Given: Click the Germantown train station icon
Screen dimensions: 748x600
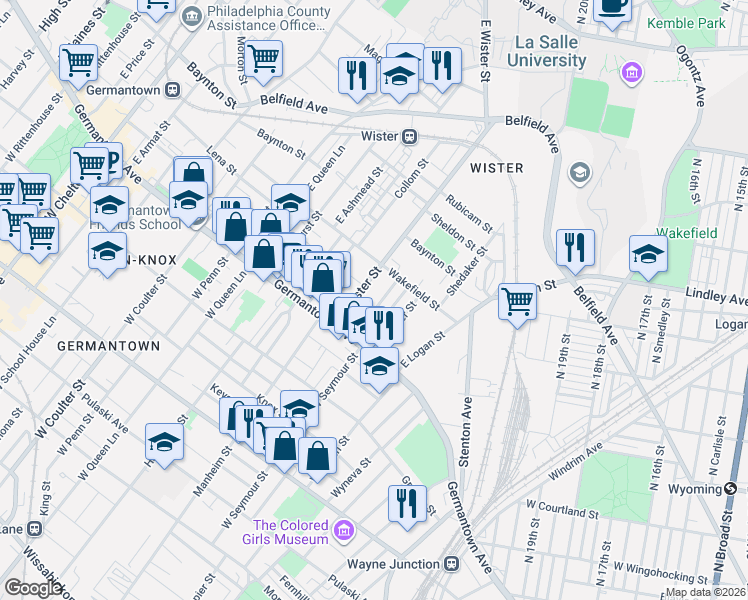Looking at the screenshot, I should tap(172, 90).
